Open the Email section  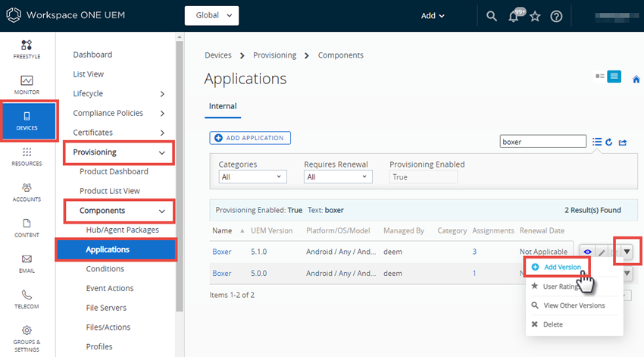(27, 264)
